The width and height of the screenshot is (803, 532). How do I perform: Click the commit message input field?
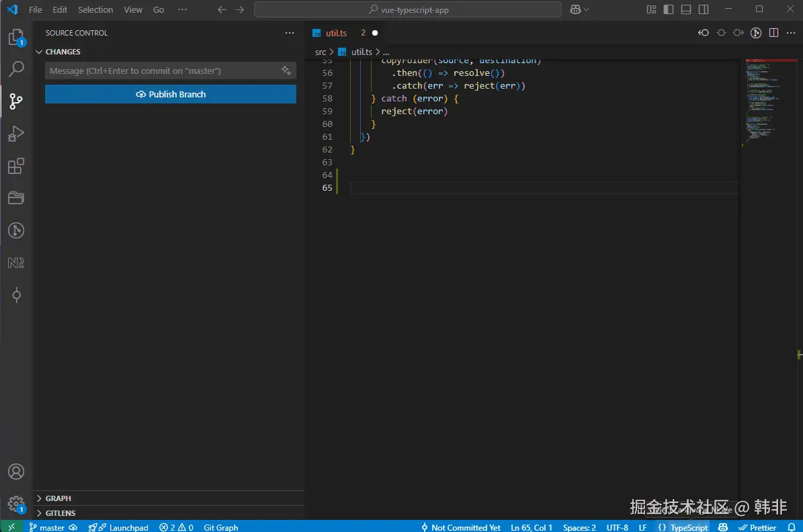click(x=161, y=71)
